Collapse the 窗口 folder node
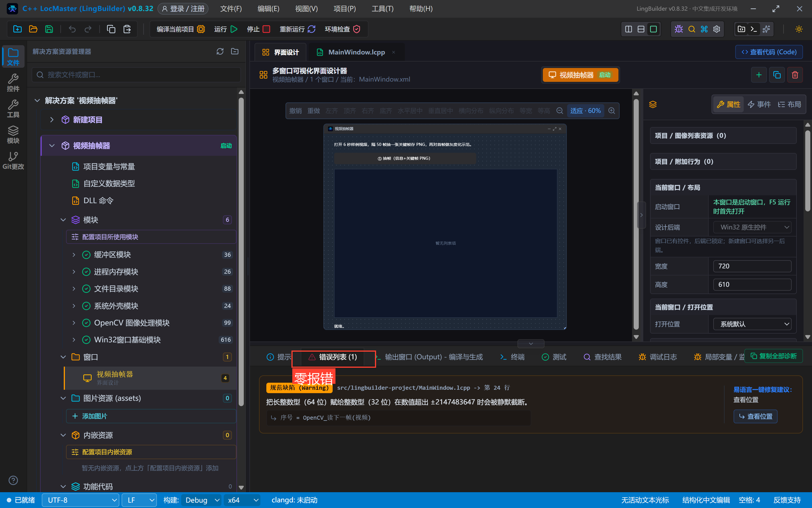The height and width of the screenshot is (508, 812). click(63, 357)
